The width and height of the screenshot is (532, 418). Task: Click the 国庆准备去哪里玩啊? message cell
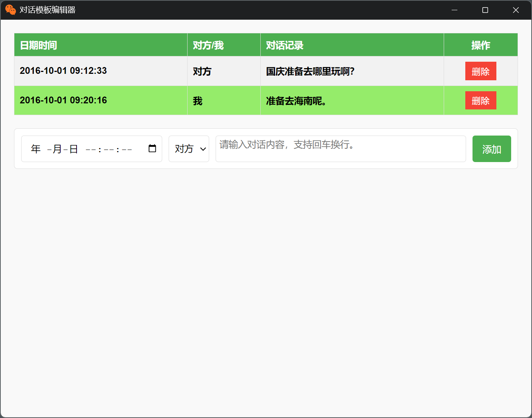point(352,71)
